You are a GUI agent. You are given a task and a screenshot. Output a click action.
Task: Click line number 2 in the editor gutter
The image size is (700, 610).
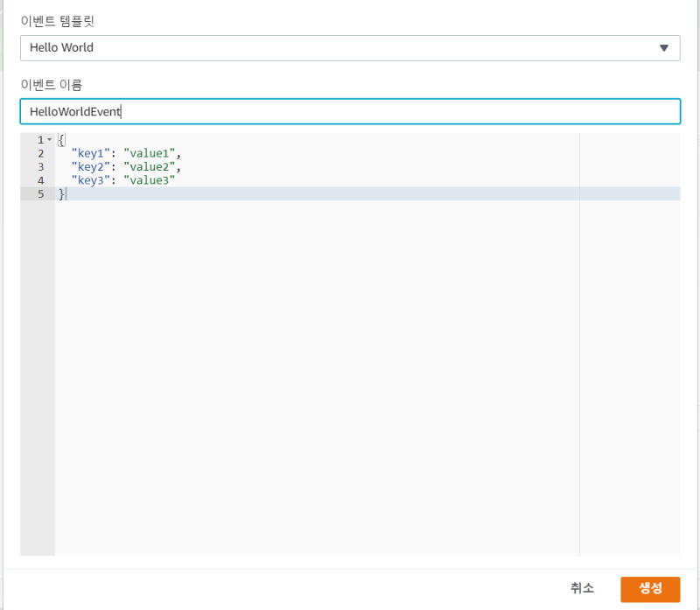coord(40,153)
